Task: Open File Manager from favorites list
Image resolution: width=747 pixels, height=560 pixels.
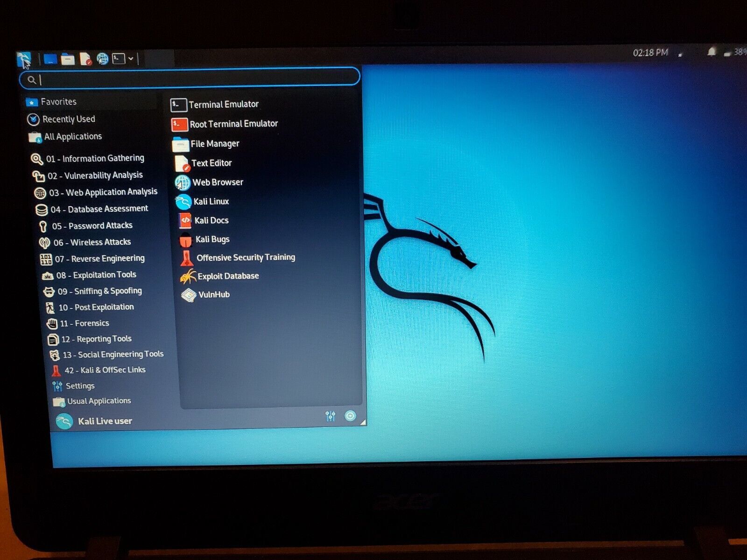Action: click(206, 144)
